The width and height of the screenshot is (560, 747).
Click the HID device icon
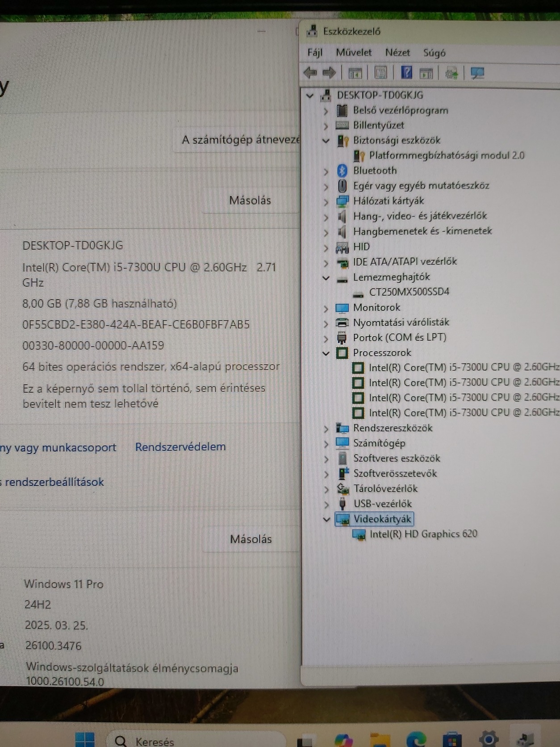342,247
